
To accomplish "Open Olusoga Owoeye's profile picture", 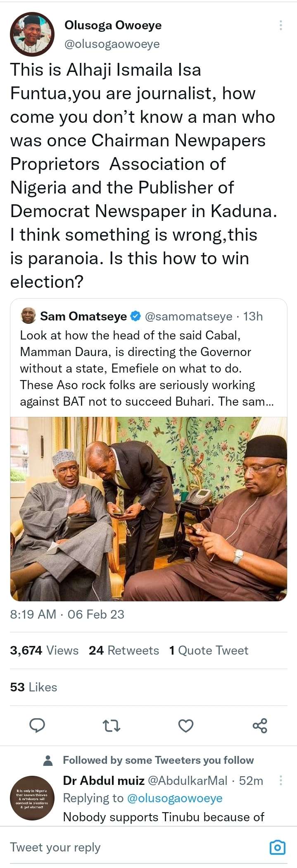I will coord(32,34).
